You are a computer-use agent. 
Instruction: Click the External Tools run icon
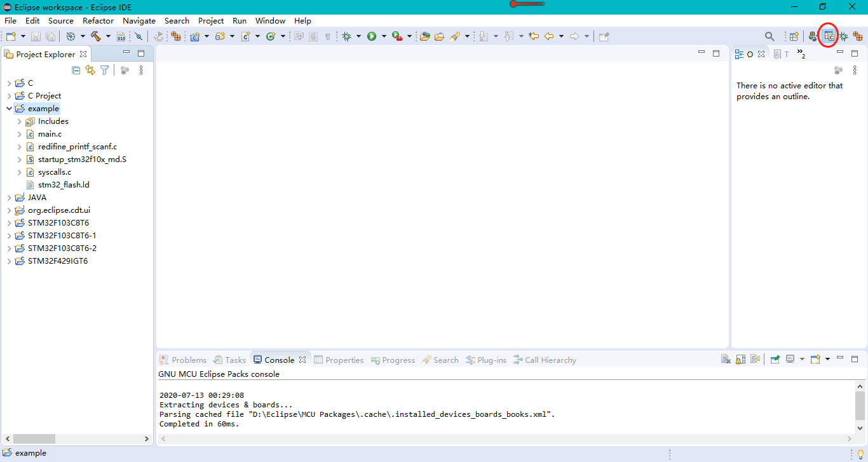[397, 37]
